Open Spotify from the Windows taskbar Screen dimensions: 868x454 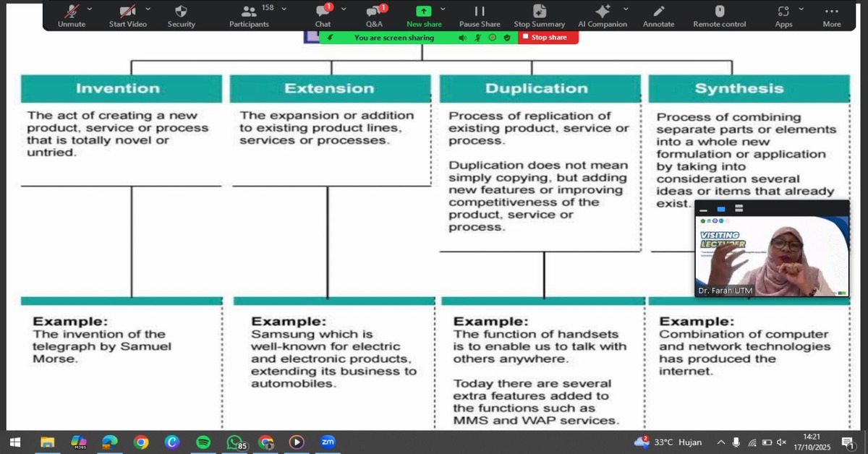tap(203, 442)
